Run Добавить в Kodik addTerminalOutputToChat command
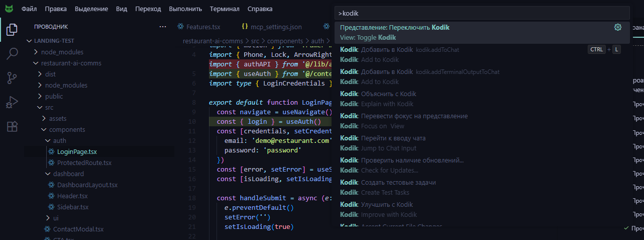The height and width of the screenshot is (240, 644). [x=482, y=77]
